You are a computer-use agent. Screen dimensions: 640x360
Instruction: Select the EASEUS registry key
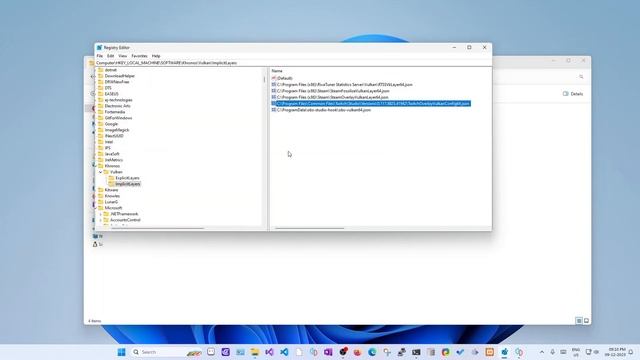point(111,94)
